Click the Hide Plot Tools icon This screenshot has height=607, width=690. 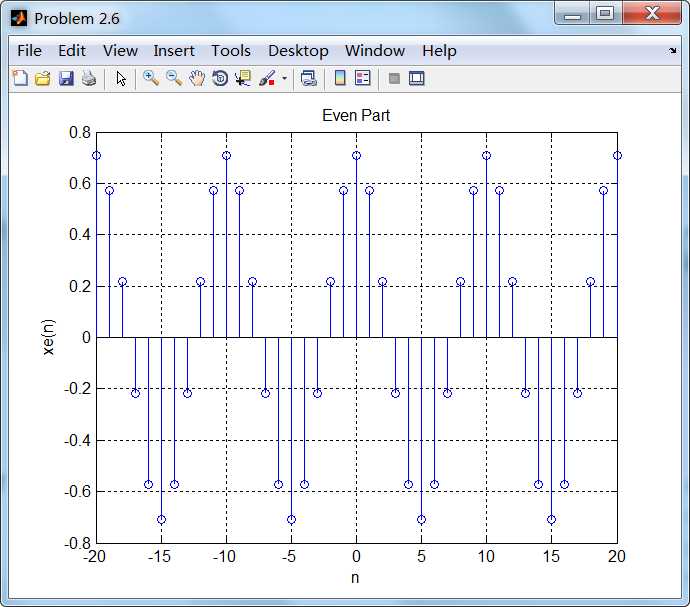[x=394, y=79]
